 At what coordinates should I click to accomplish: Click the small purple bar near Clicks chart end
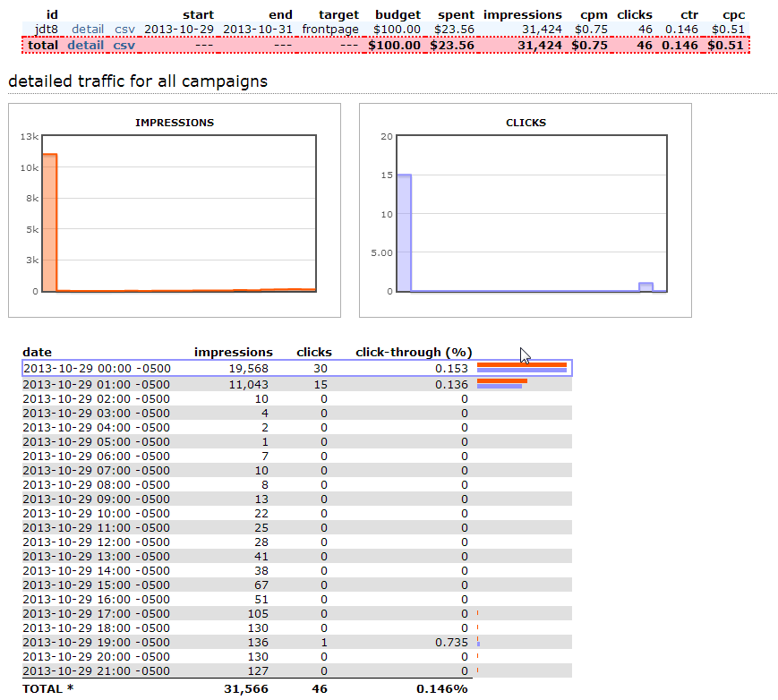[645, 286]
